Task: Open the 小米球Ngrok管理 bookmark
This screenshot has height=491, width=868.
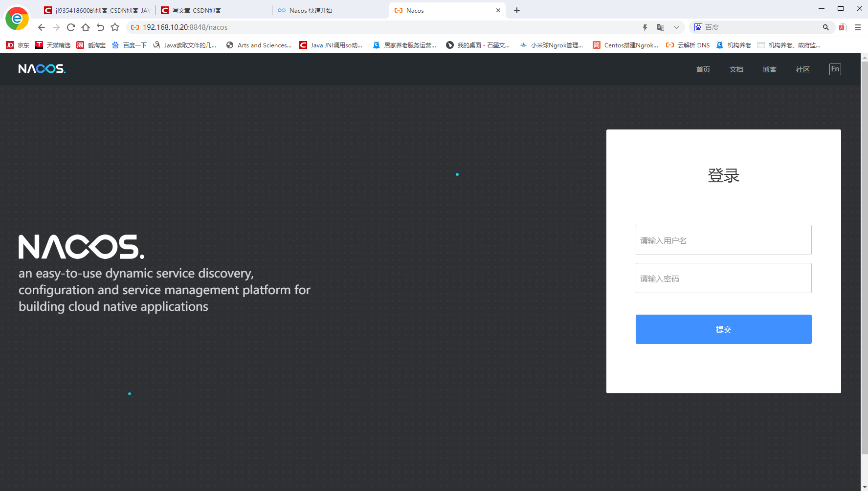Action: 551,45
